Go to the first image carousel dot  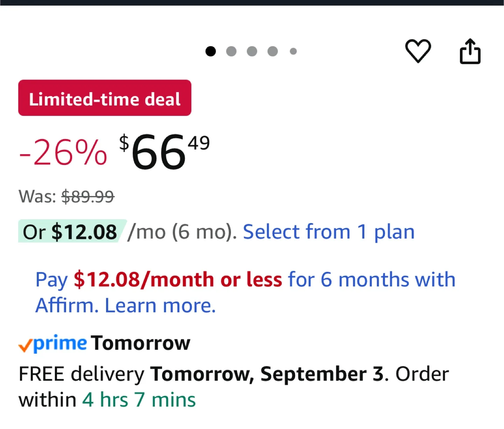pos(211,51)
